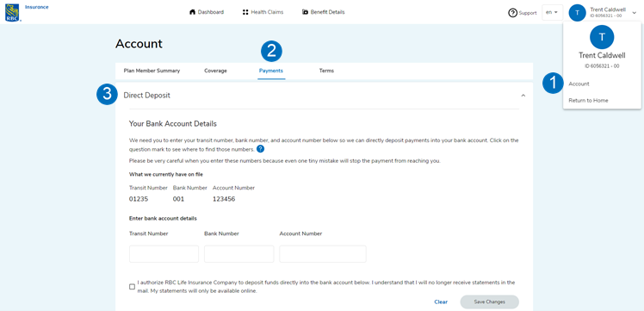Click the Save Changes button
The width and height of the screenshot is (644, 311).
(490, 302)
